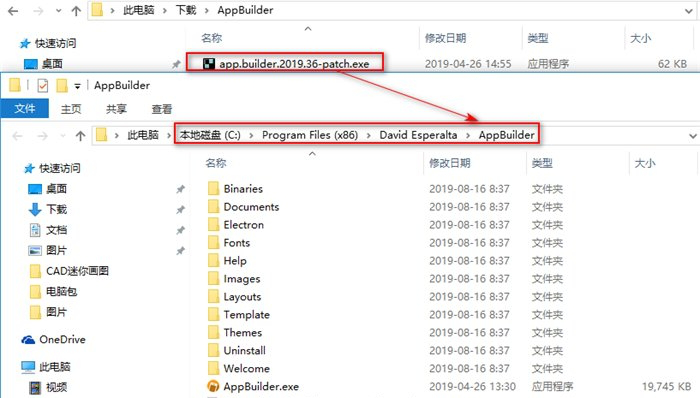Open the Electron folder
700x413 pixels.
(243, 225)
